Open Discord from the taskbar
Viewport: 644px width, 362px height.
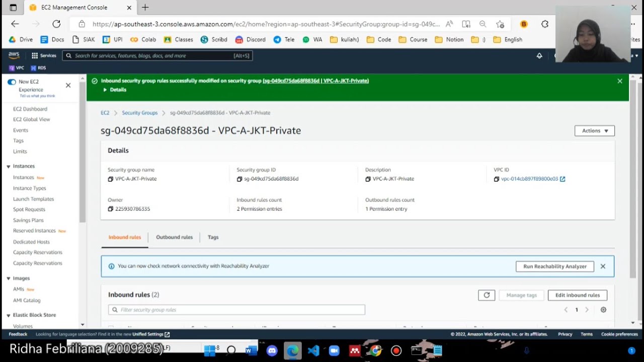coord(272,350)
